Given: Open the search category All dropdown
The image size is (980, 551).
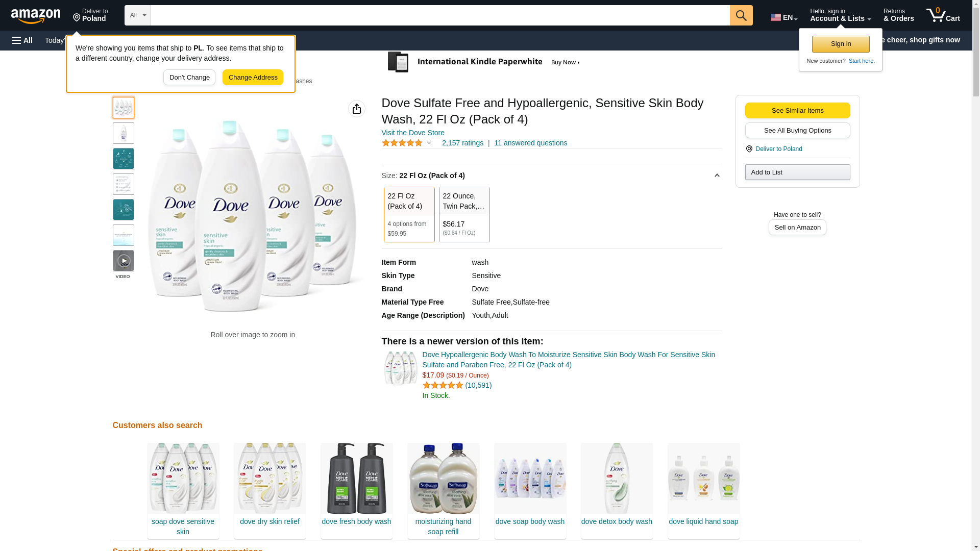Looking at the screenshot, I should click(138, 15).
